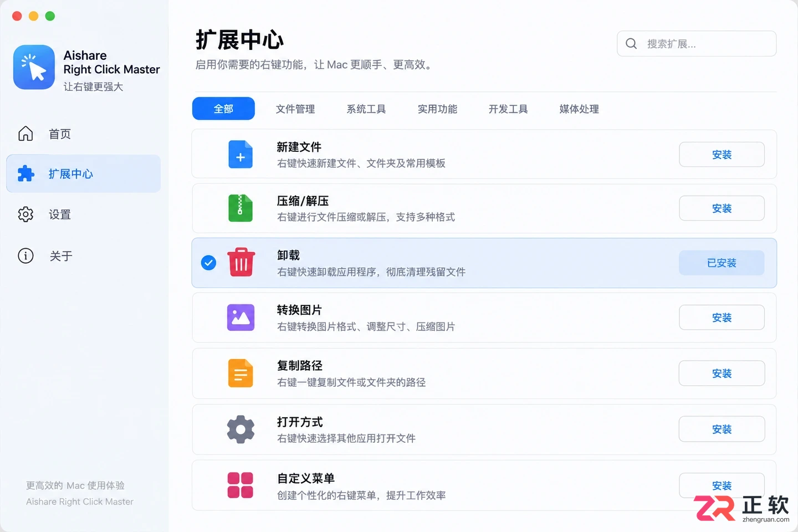The width and height of the screenshot is (798, 532).
Task: Install the 新建文件 extension
Action: [722, 155]
